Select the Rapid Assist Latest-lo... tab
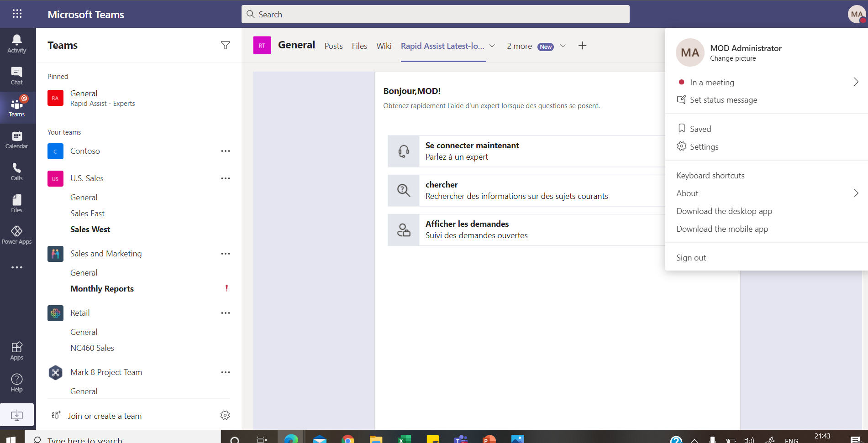Screen dimensions: 868x443 click(442, 46)
